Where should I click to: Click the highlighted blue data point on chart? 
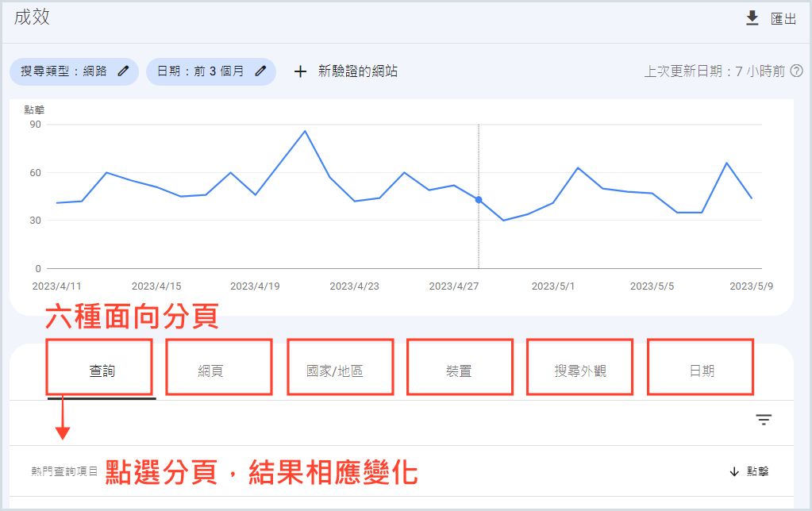point(479,200)
